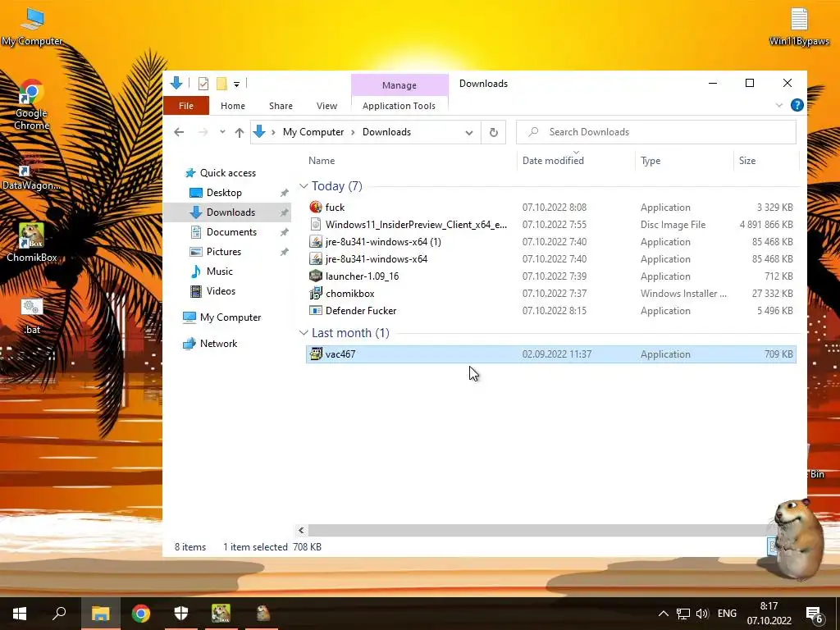The height and width of the screenshot is (630, 840).
Task: Open the Explorer Help icon
Action: (x=797, y=105)
